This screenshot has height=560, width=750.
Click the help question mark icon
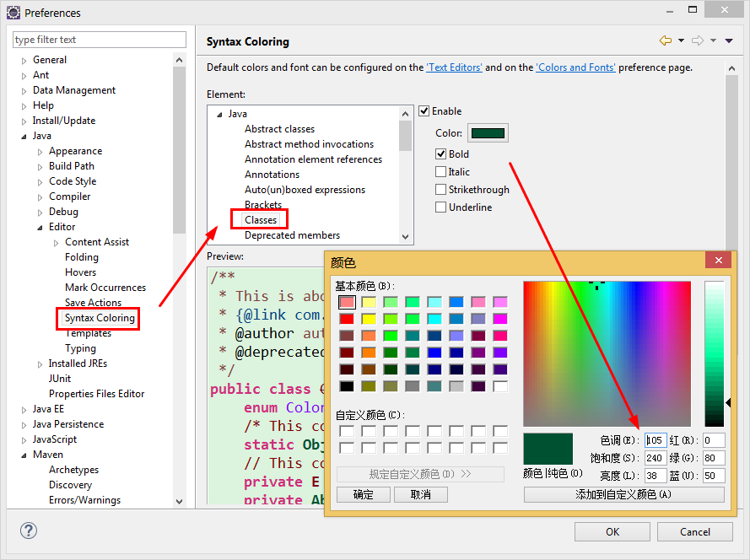click(x=29, y=530)
